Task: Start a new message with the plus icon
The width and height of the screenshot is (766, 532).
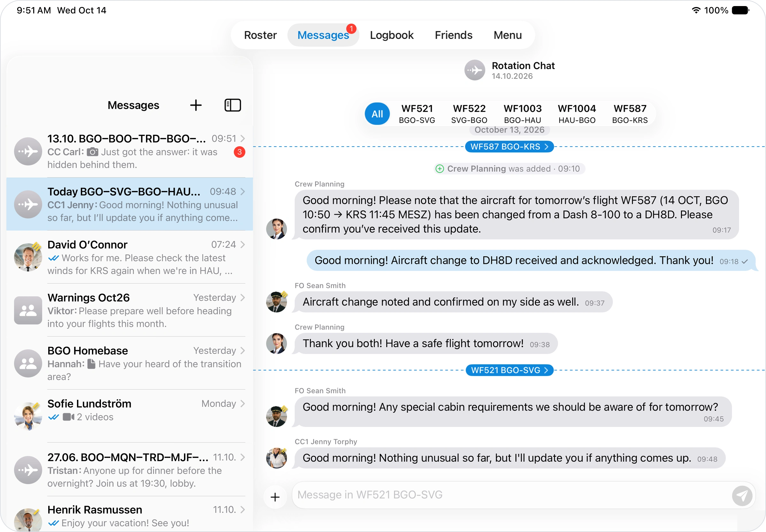Action: (x=196, y=105)
